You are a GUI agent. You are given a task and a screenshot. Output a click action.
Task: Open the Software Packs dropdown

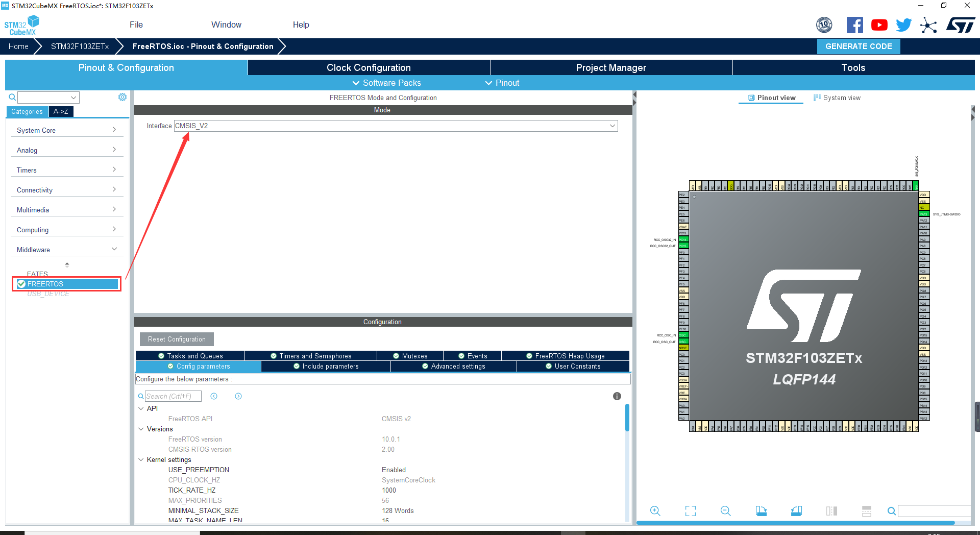(x=387, y=83)
